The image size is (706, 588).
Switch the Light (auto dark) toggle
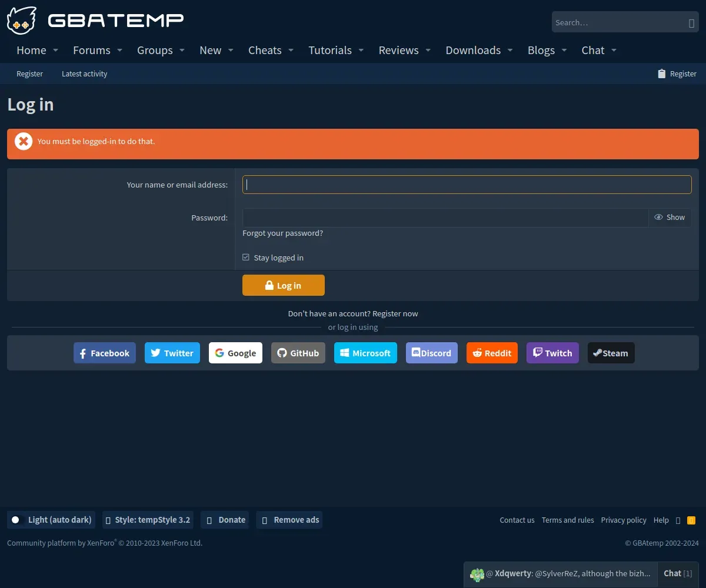click(16, 520)
